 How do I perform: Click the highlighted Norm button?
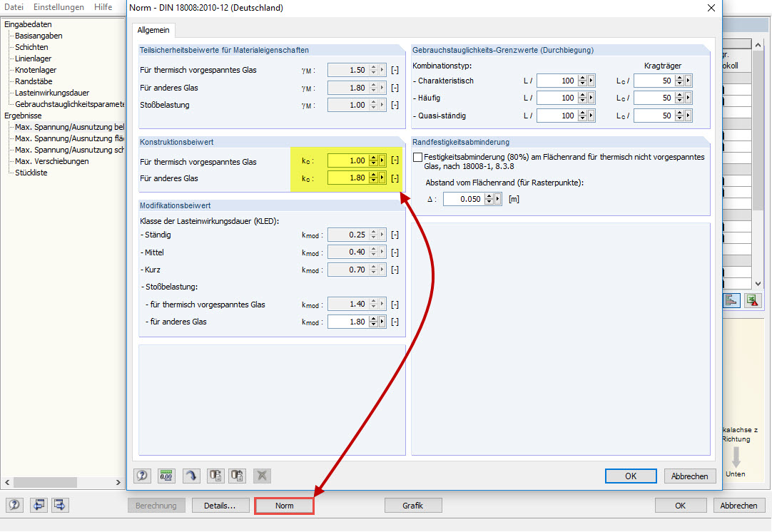(284, 506)
